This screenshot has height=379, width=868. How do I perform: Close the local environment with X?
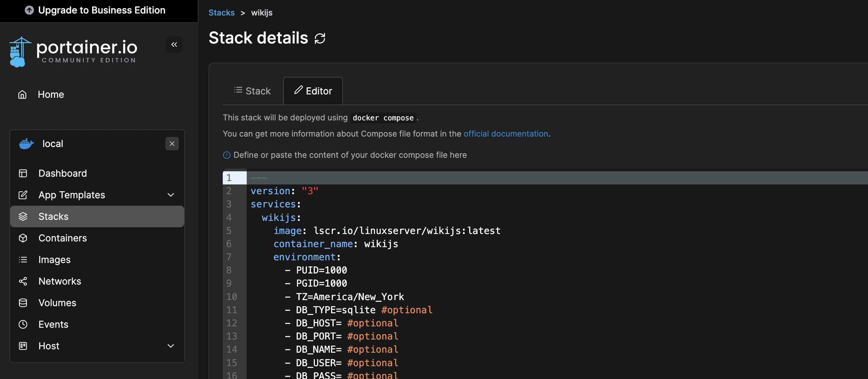(172, 144)
